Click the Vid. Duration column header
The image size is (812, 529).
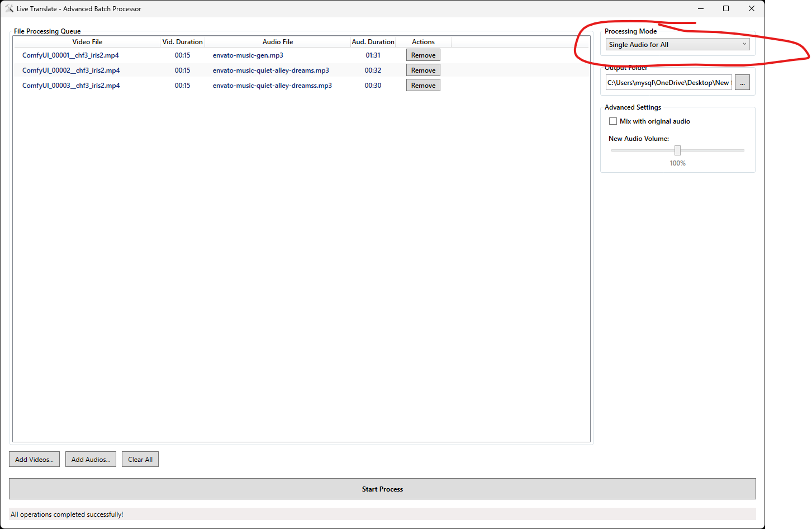coord(182,42)
